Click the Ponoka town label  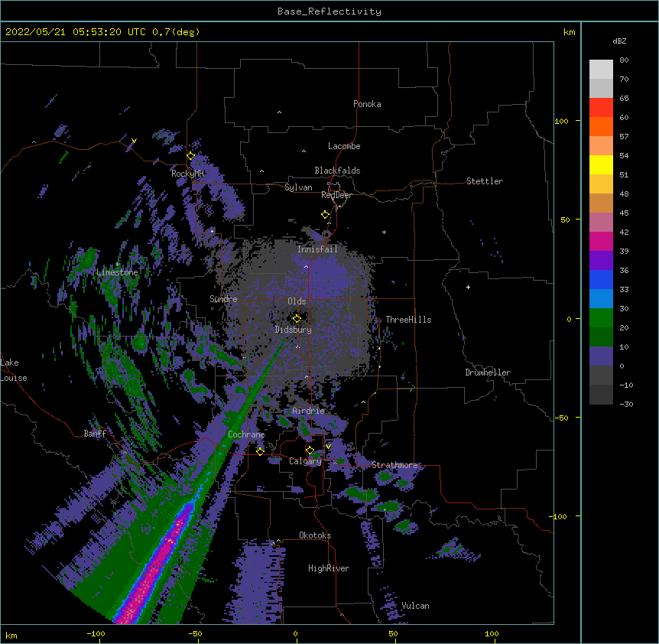367,104
